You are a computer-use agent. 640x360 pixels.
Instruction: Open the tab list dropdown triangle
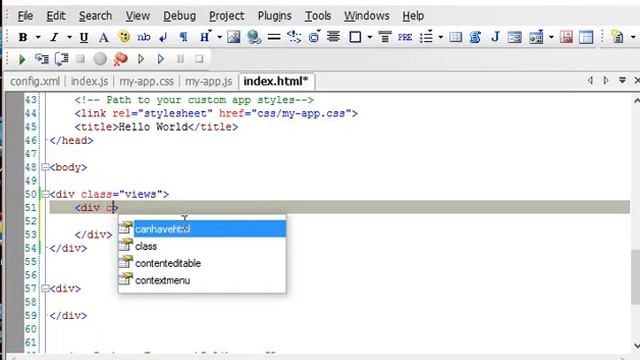point(622,80)
